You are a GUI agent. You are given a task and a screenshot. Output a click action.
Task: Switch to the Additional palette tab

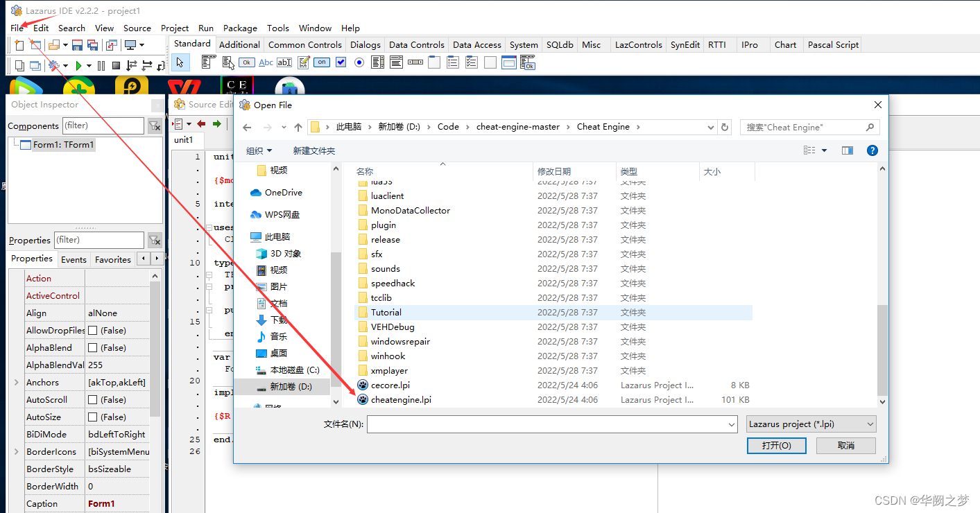(239, 44)
